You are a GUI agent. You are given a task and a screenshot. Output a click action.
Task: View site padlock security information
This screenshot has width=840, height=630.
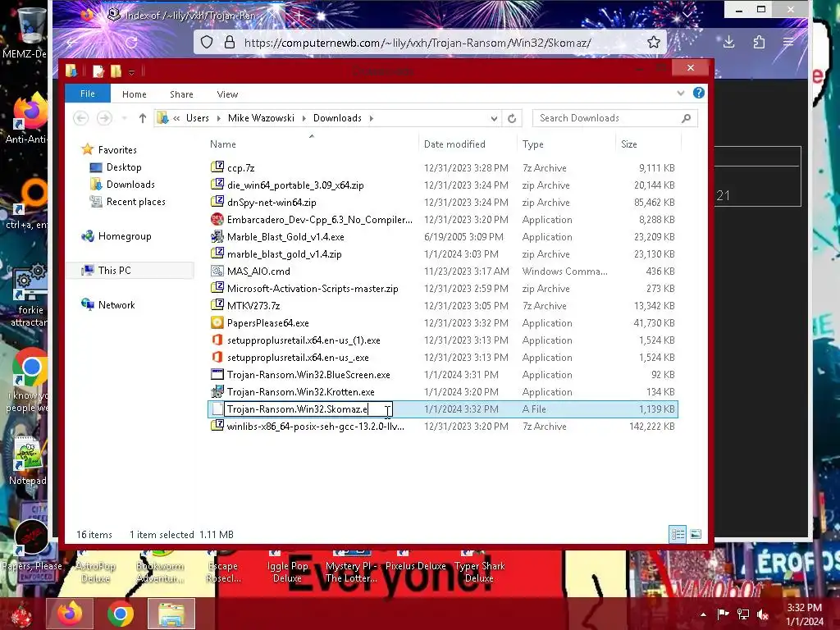pyautogui.click(x=230, y=43)
